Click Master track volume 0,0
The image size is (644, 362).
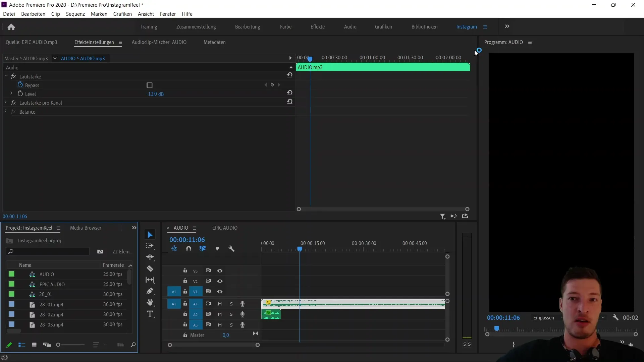[226, 335]
